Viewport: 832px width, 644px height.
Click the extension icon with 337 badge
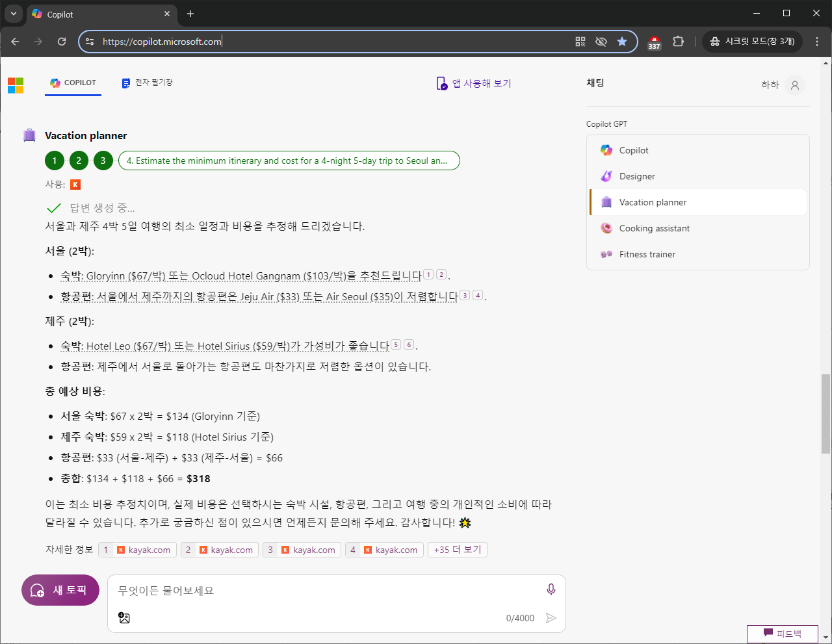(655, 42)
